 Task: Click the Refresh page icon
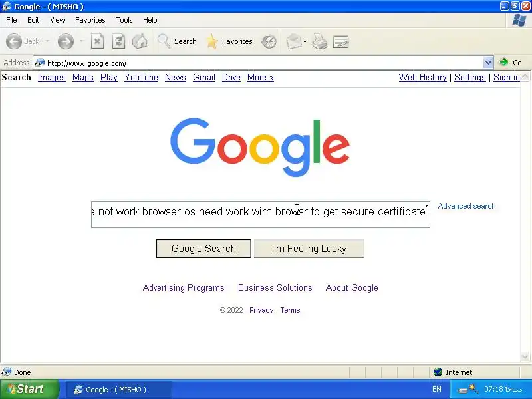pyautogui.click(x=118, y=41)
